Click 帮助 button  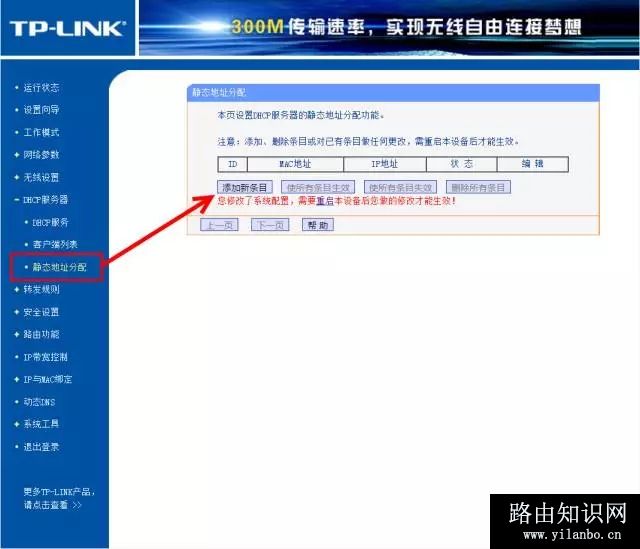(318, 225)
